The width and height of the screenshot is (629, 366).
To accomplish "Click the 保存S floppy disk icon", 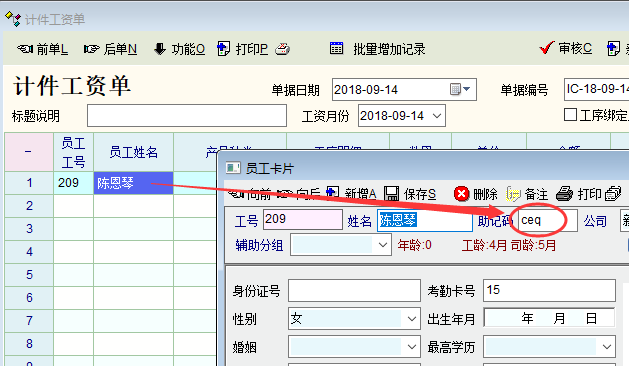I will (392, 194).
